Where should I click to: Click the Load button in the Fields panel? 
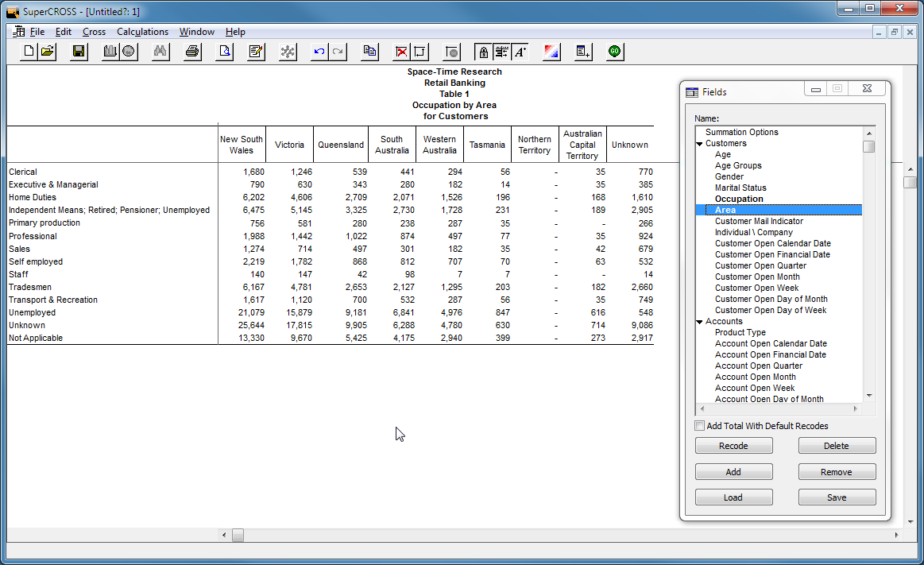pos(733,497)
